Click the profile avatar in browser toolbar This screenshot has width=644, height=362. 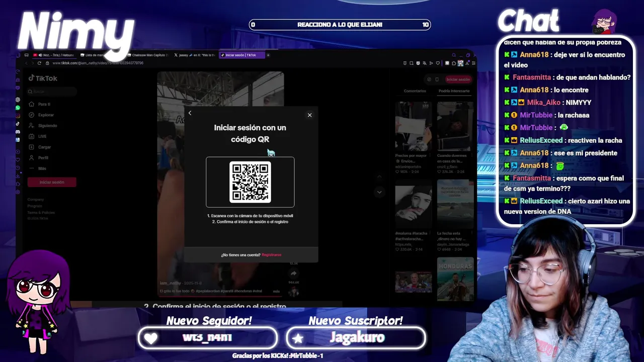[460, 63]
